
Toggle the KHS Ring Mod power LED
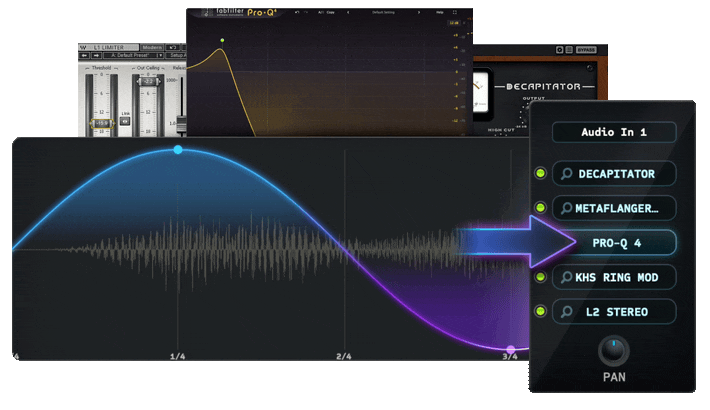tap(540, 277)
